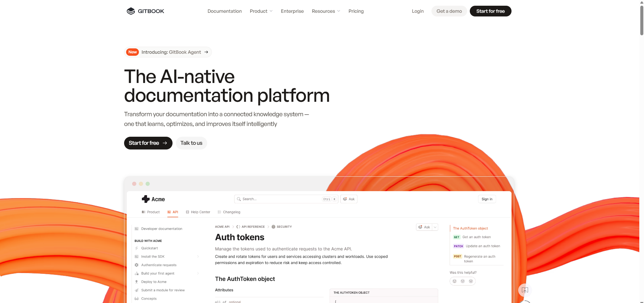
Task: Click the search magnifier icon
Action: (x=239, y=199)
